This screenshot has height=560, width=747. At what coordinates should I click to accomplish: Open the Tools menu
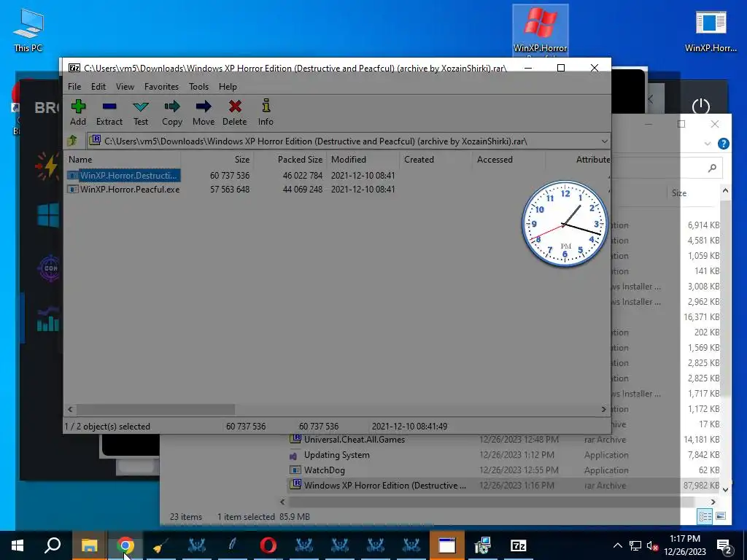pos(198,87)
